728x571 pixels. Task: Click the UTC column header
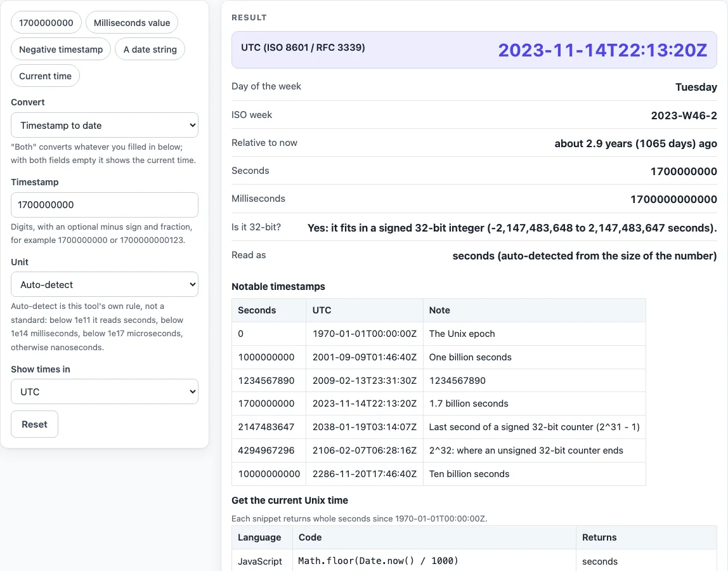[x=365, y=310]
